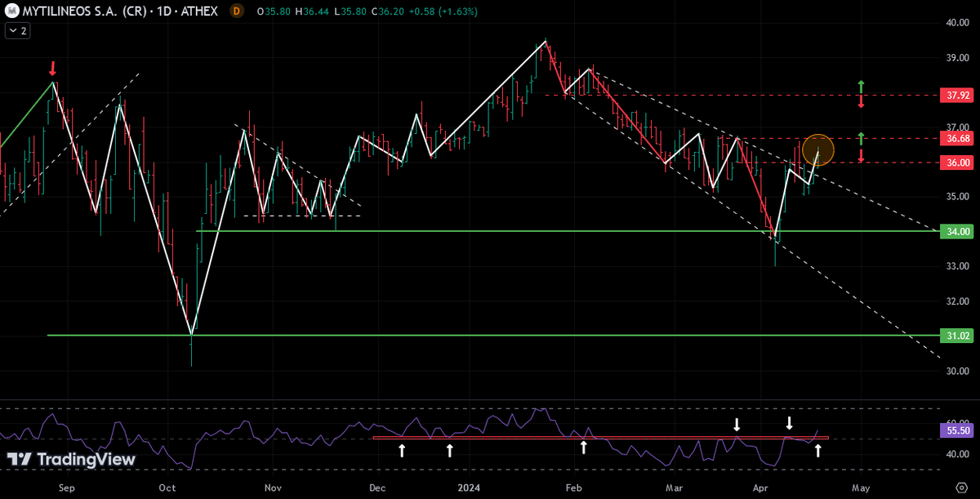Click the 40.00 tick on main price axis
The height and width of the screenshot is (499, 980).
(x=957, y=23)
